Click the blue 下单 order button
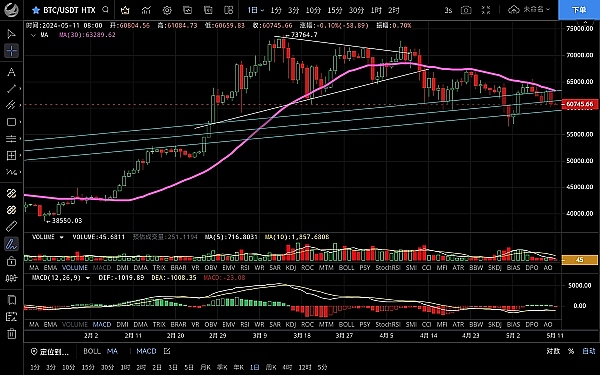This screenshot has width=600, height=375. pos(579,10)
